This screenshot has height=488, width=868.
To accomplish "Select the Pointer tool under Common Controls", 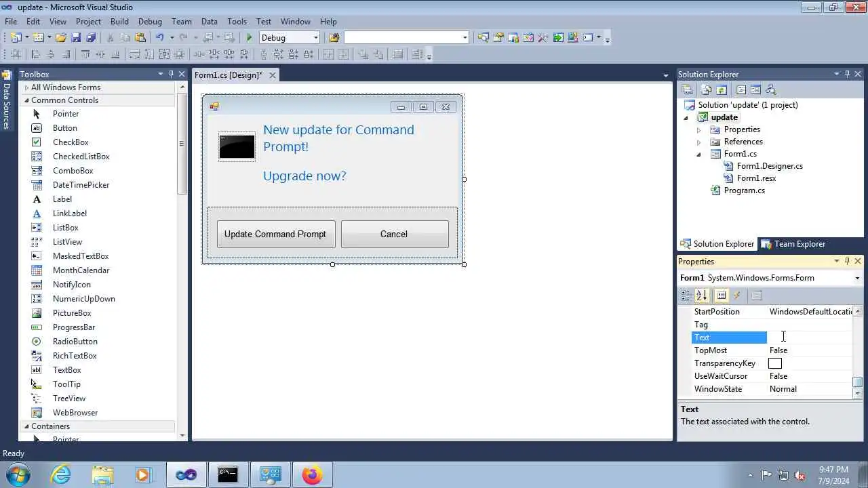I will 66,114.
